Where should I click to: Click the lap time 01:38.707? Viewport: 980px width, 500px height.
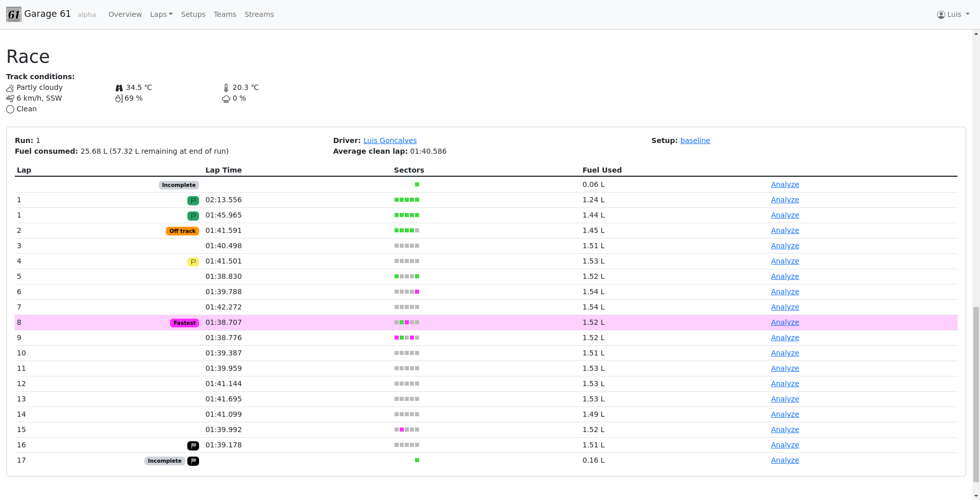224,322
